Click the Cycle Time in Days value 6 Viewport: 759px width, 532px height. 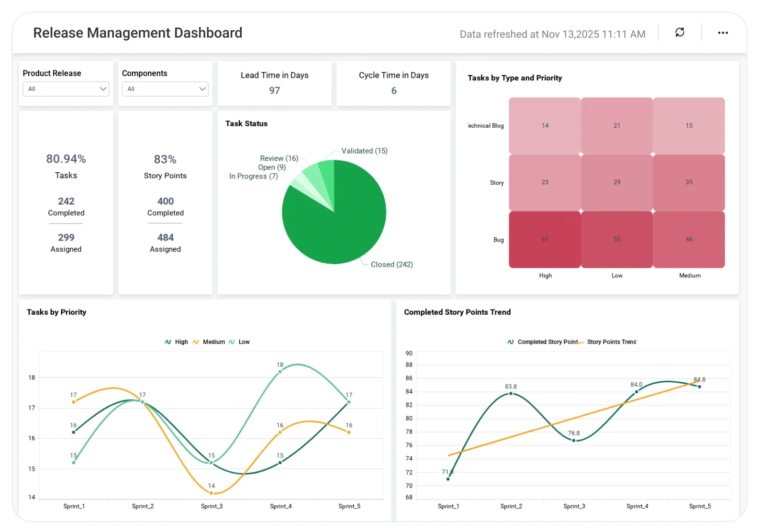pos(394,90)
